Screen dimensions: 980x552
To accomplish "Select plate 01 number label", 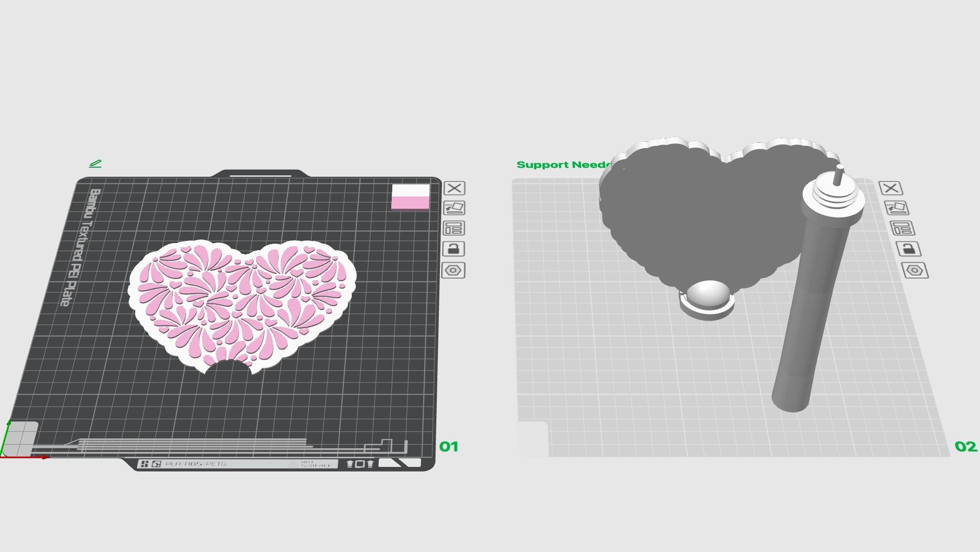I will click(x=448, y=447).
